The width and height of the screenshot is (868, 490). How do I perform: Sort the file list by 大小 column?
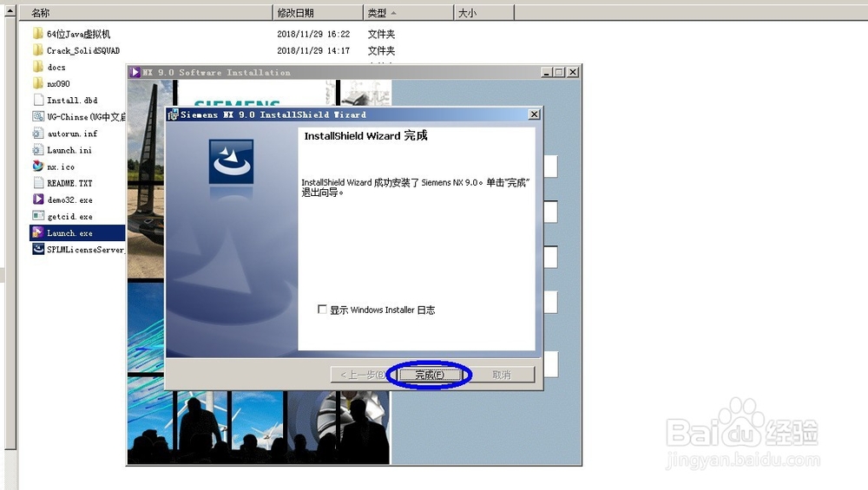pyautogui.click(x=483, y=13)
